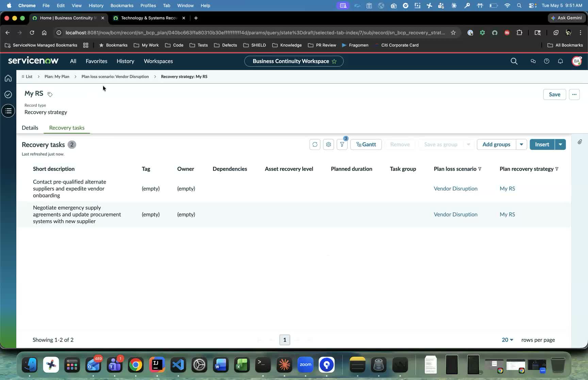Image resolution: width=588 pixels, height=380 pixels.
Task: Open list settings gear icon
Action: (x=328, y=144)
